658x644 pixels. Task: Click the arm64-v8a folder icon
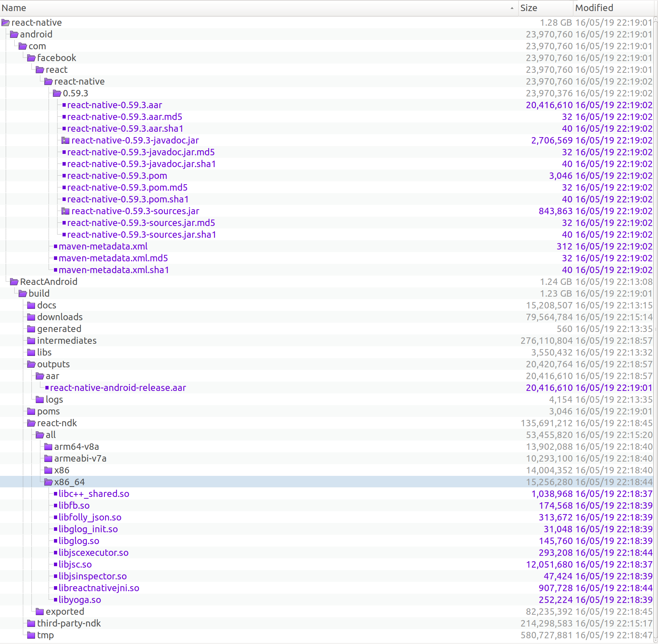[48, 447]
